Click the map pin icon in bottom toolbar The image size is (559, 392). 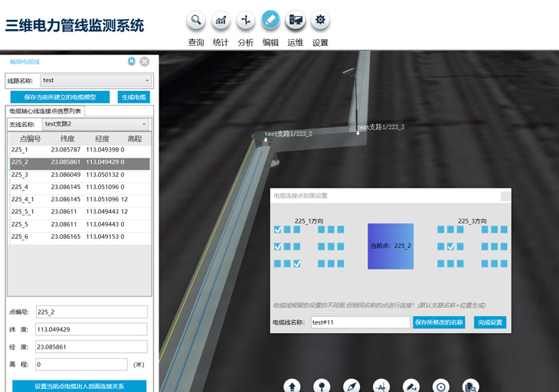point(322,387)
